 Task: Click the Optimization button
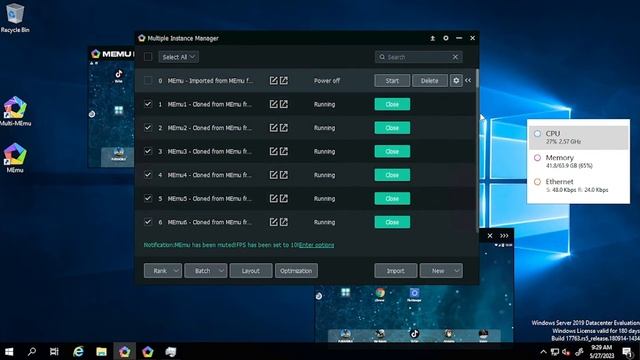coord(296,271)
